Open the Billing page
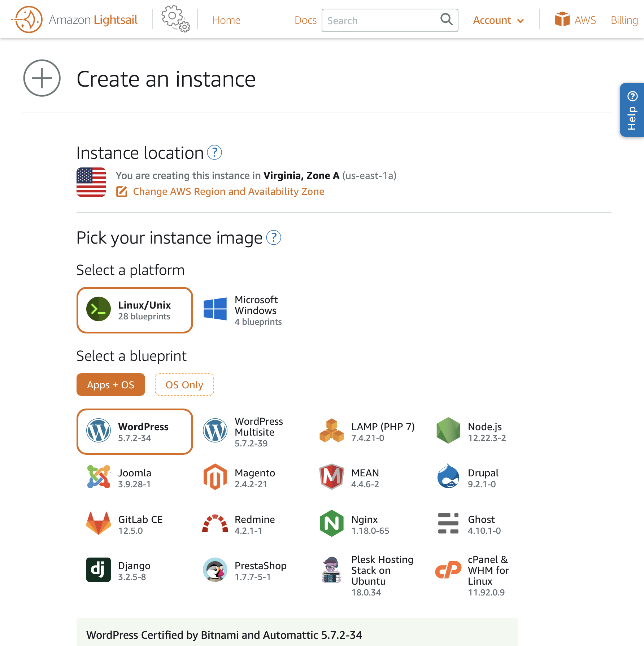Screen dimensions: 644x646 (624, 20)
